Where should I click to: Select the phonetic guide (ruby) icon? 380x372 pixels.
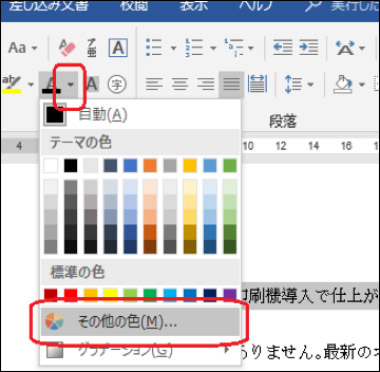92,48
